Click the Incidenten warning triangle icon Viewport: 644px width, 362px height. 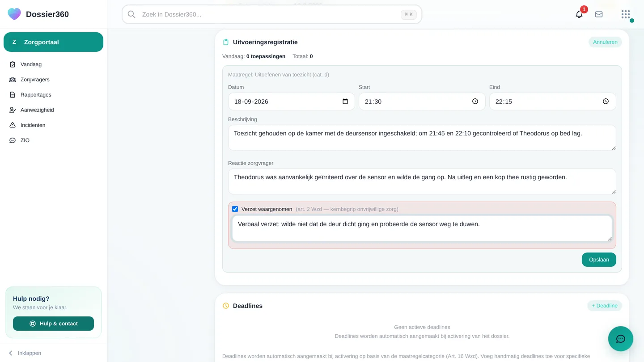click(x=13, y=125)
